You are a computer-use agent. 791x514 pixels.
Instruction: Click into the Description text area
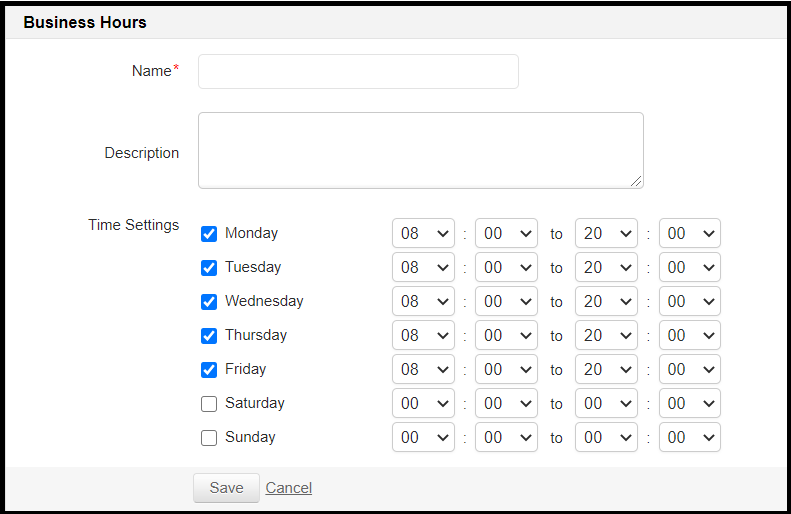420,150
